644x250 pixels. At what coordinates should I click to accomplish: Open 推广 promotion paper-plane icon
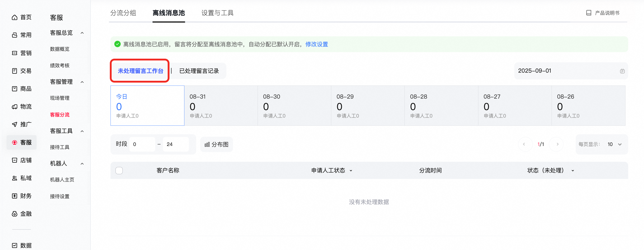15,124
